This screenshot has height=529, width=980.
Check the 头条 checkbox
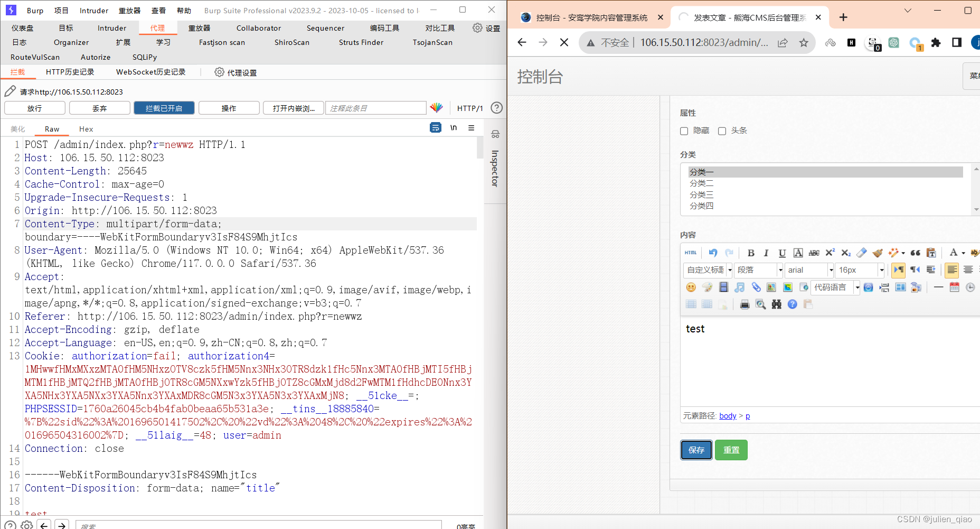722,131
